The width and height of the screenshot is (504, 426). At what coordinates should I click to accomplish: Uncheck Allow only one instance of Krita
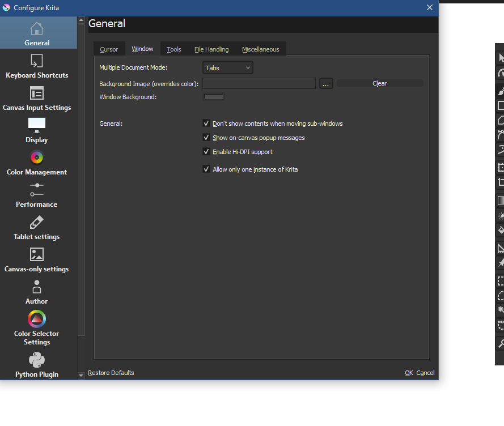coord(206,169)
